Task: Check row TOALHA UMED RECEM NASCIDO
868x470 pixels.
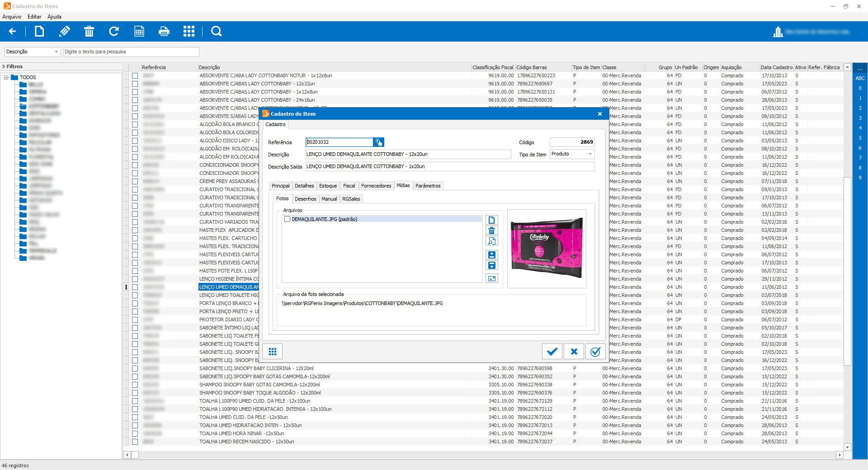Action: 135,442
